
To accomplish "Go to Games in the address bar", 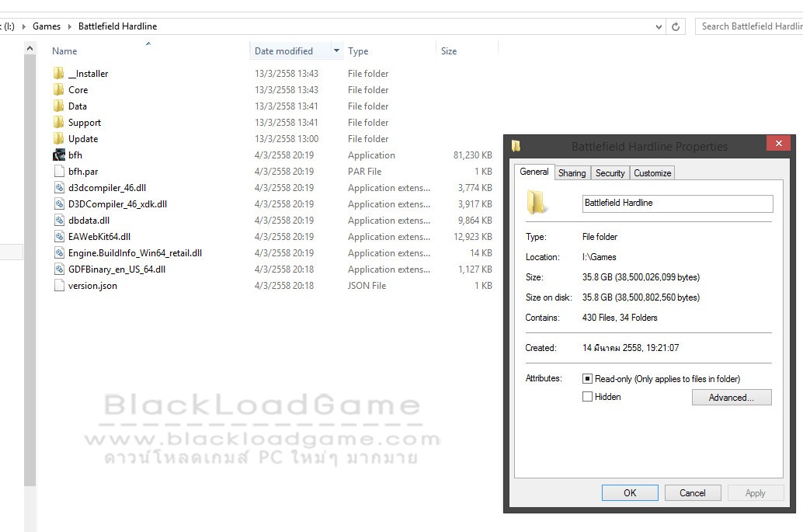I will pos(47,26).
